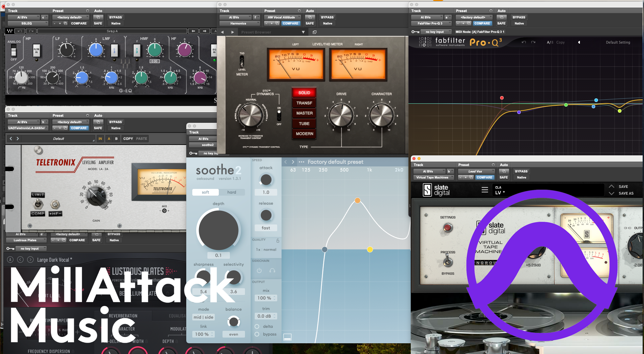Click the left navigation arrow in Lustrous Plates header
Viewport: 644px width, 354px height.
point(20,259)
